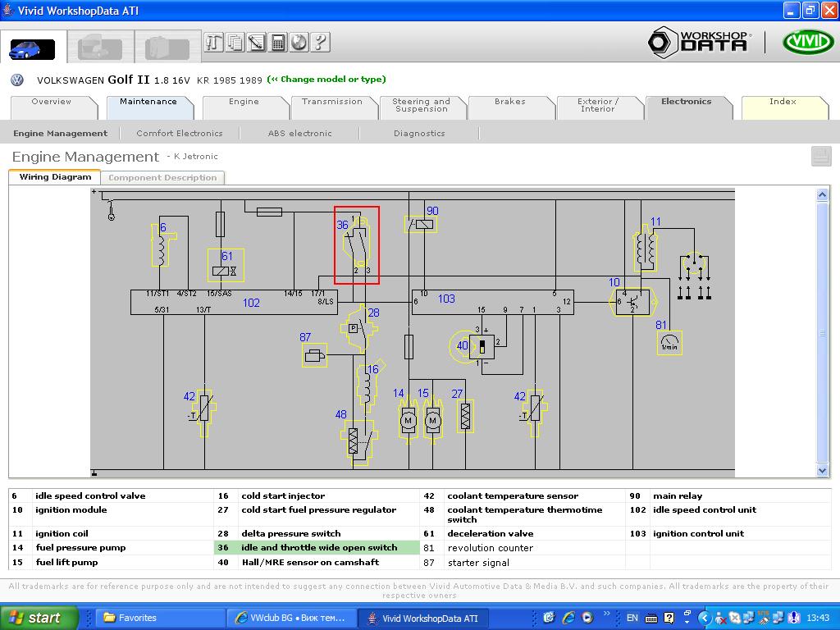Click the blue car vehicle type icon
This screenshot has width=840, height=630.
pyautogui.click(x=31, y=49)
